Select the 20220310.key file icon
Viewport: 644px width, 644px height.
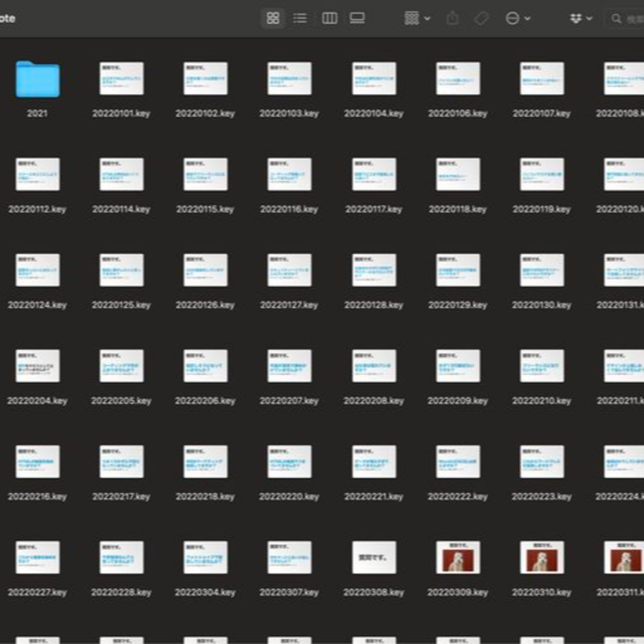[x=542, y=557]
